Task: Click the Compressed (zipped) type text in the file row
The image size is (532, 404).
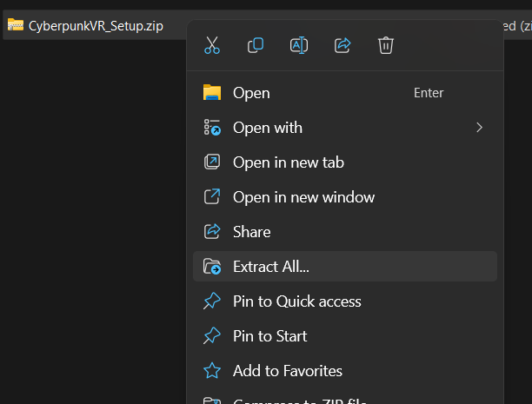Action: pyautogui.click(x=515, y=25)
